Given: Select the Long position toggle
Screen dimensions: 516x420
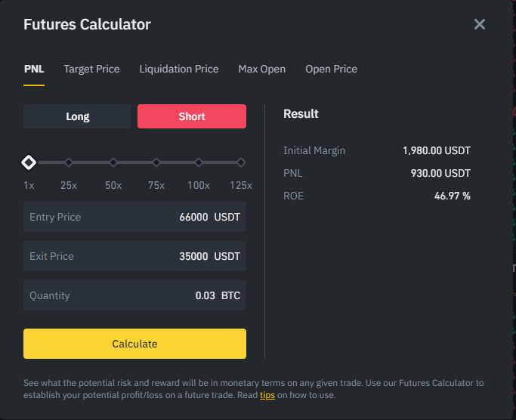Looking at the screenshot, I should (x=77, y=116).
